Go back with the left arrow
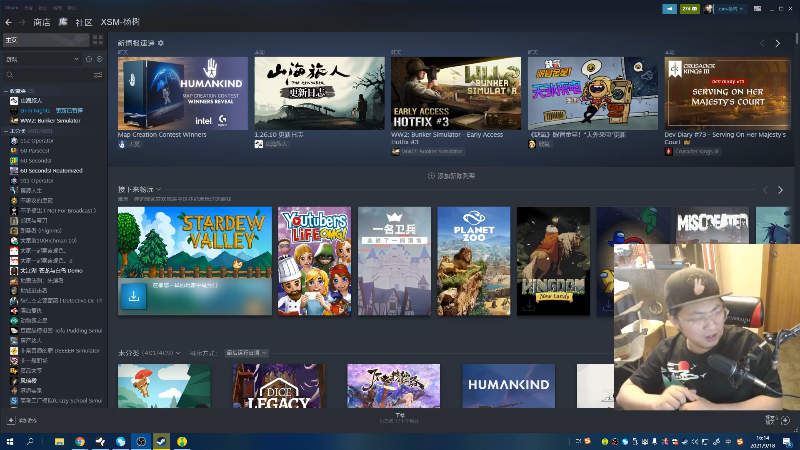800x450 pixels. coord(8,22)
